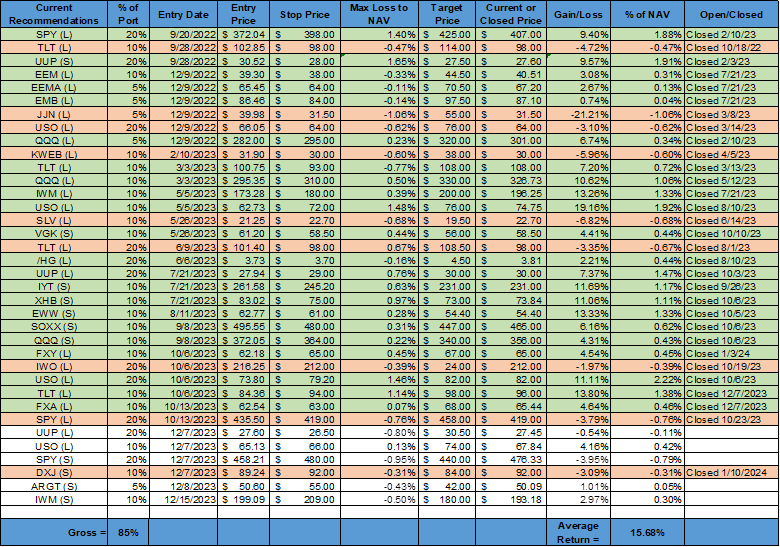Click the 'Closed 10/18/22' status cell
Image resolution: width=780 pixels, height=547 pixels.
click(731, 48)
